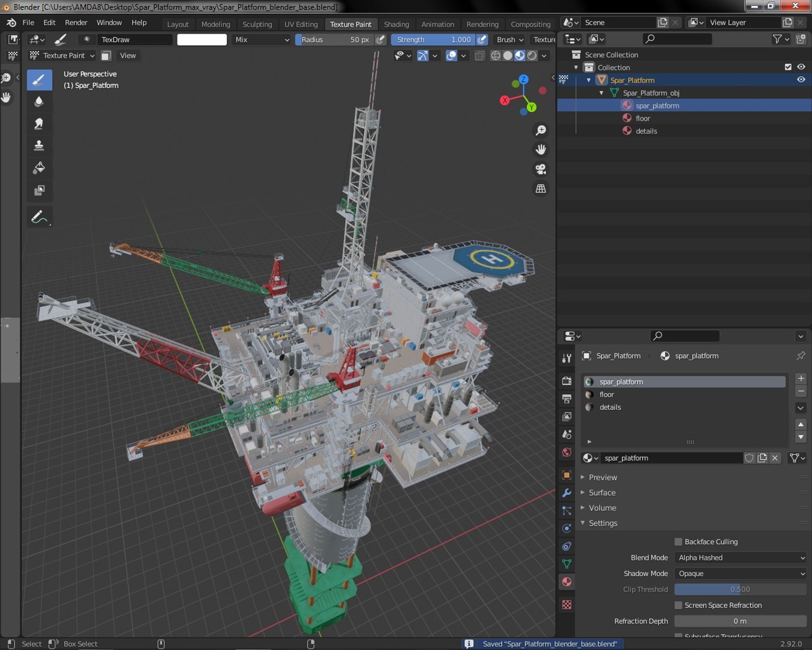Expand the Surface panel
Screen dimensions: 812x650
[x=602, y=492]
